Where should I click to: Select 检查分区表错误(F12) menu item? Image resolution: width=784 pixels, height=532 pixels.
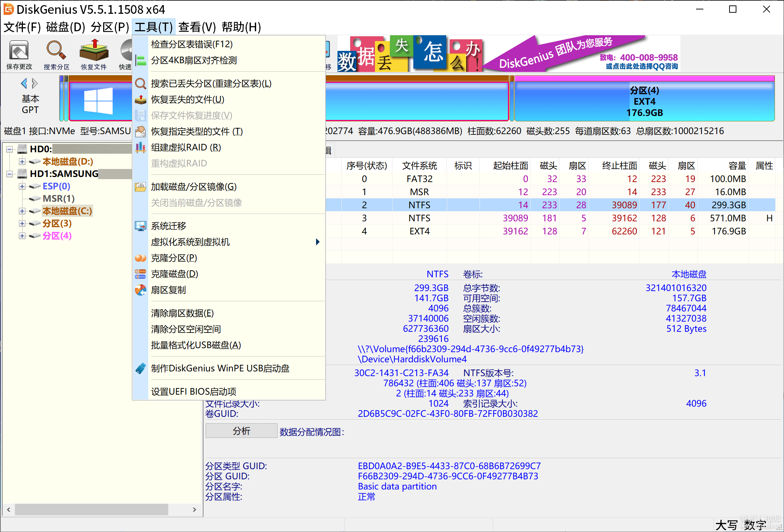(x=191, y=44)
